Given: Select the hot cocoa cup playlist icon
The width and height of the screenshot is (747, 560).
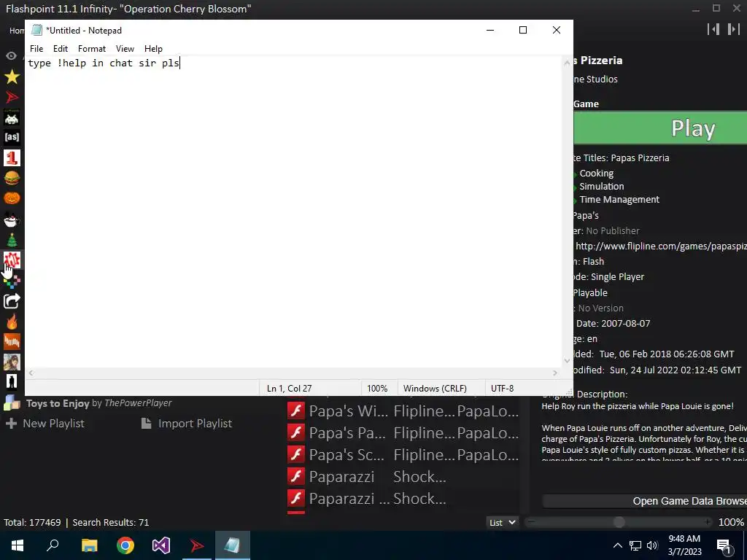Looking at the screenshot, I should click(12, 219).
